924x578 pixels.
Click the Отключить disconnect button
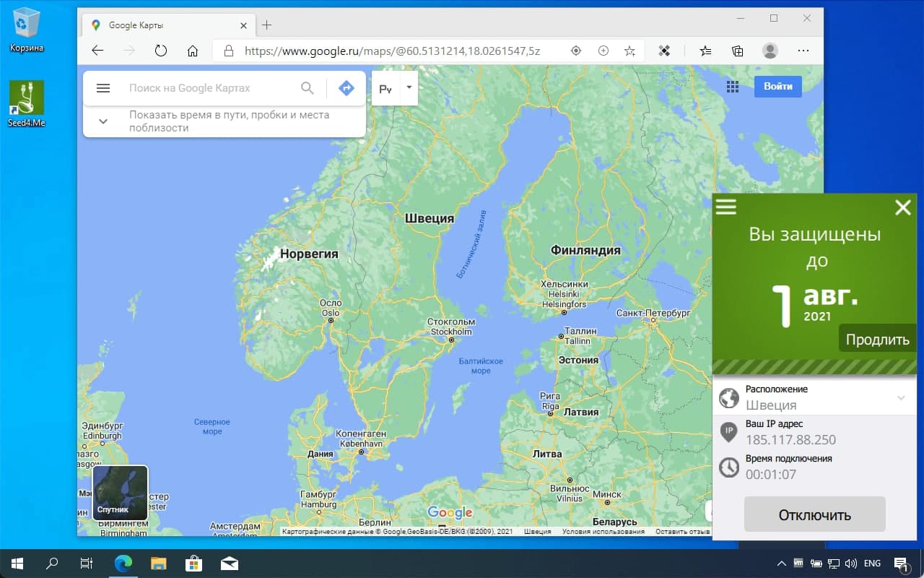tap(814, 515)
